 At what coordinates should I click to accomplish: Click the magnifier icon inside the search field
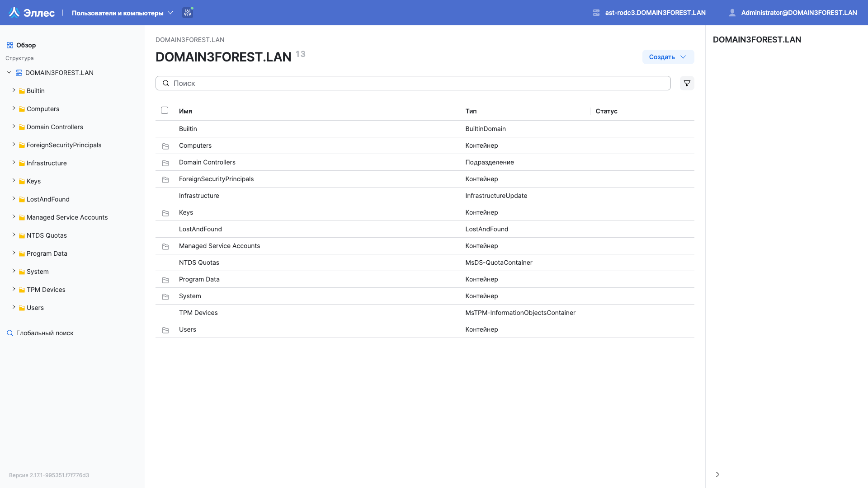pos(166,83)
